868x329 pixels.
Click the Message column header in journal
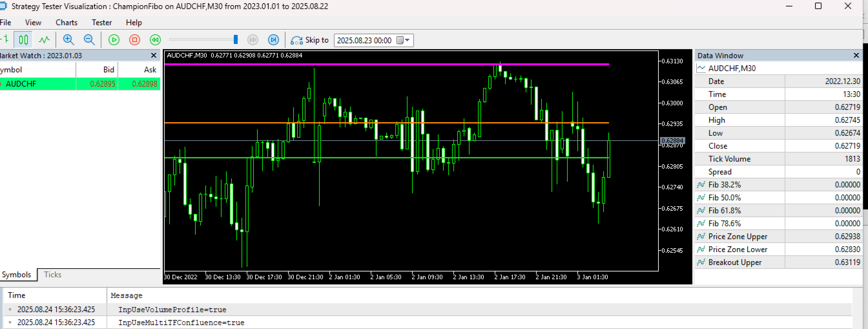[127, 295]
